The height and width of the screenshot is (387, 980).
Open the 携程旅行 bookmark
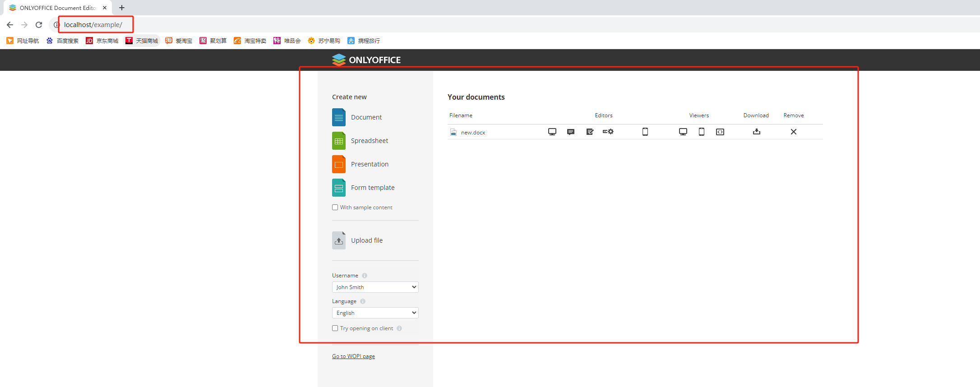tap(364, 41)
